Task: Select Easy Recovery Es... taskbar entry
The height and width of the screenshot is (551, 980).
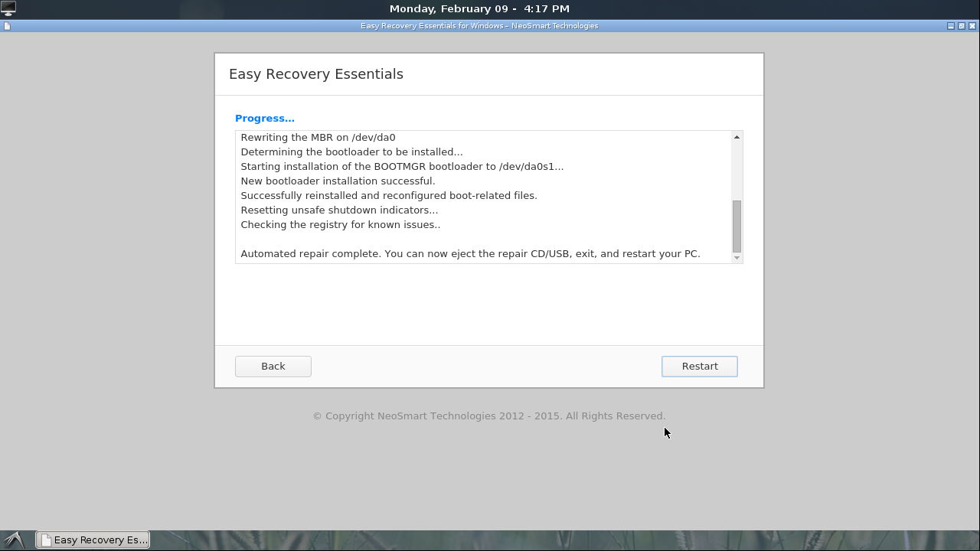Action: (93, 540)
